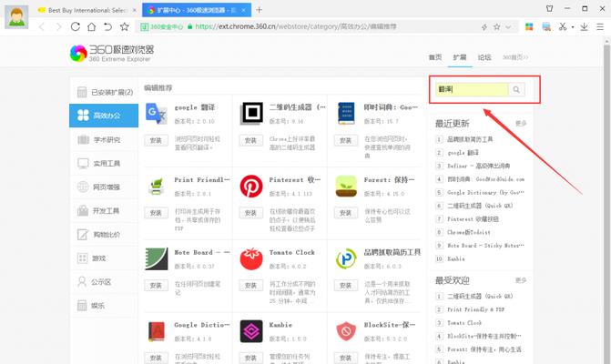Click the search magnifier button
The image size is (611, 364).
coord(516,89)
